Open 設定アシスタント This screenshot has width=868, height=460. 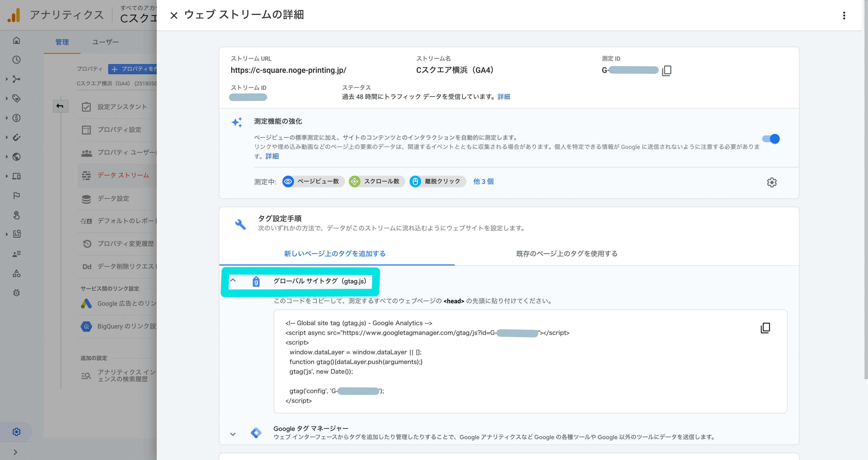pos(117,107)
